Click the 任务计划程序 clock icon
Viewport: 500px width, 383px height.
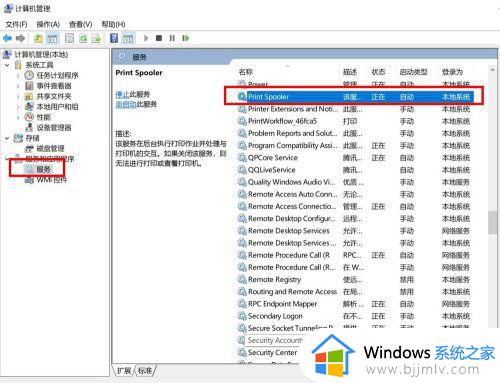[29, 75]
